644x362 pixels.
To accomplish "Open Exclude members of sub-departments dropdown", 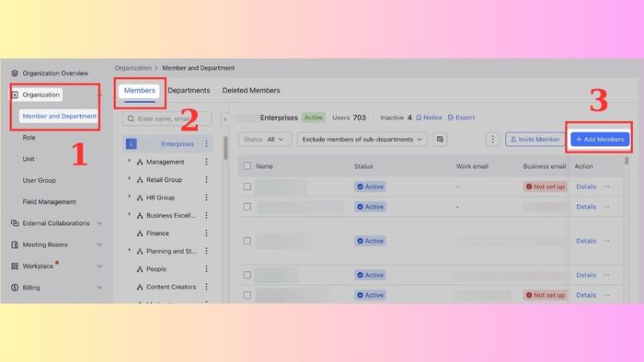I will (x=362, y=140).
